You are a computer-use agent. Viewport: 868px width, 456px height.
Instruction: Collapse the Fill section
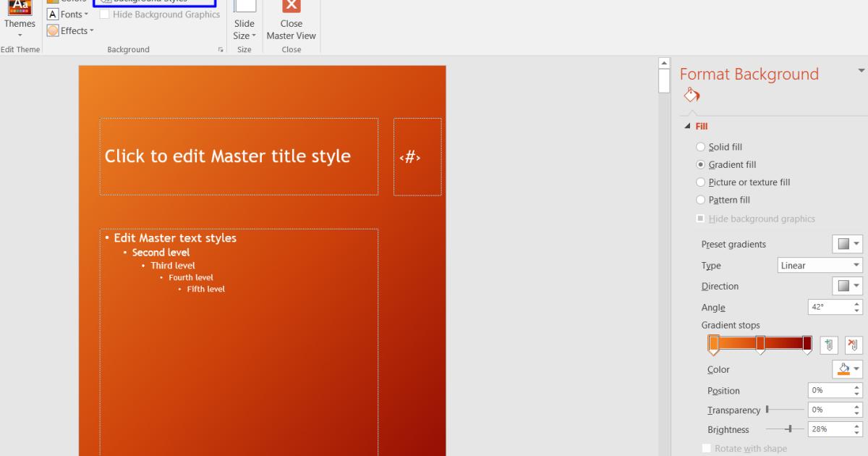coord(688,126)
